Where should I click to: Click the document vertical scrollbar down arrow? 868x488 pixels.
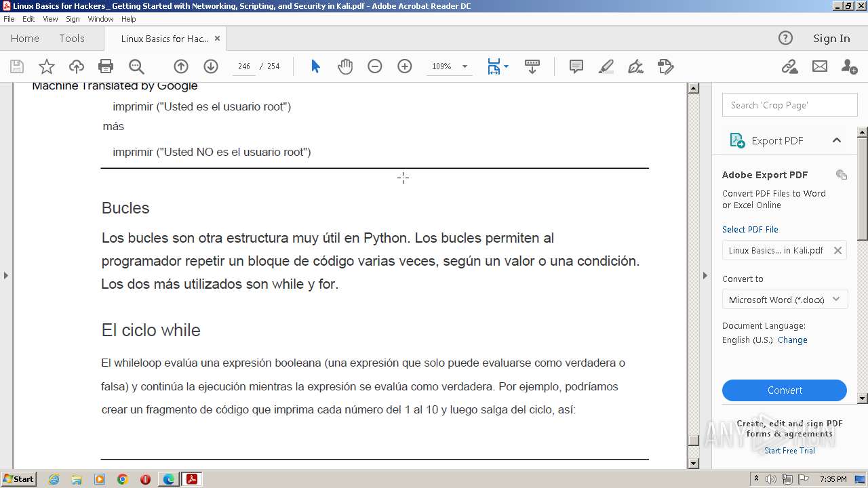coord(693,464)
